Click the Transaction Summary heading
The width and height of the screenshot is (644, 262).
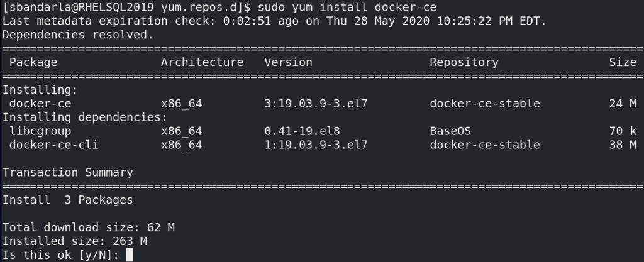click(68, 172)
